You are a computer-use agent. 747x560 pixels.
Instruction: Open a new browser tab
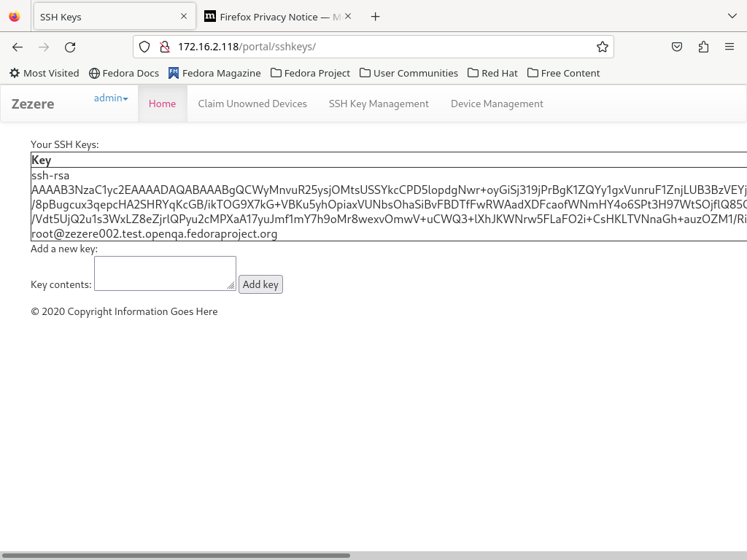click(376, 17)
